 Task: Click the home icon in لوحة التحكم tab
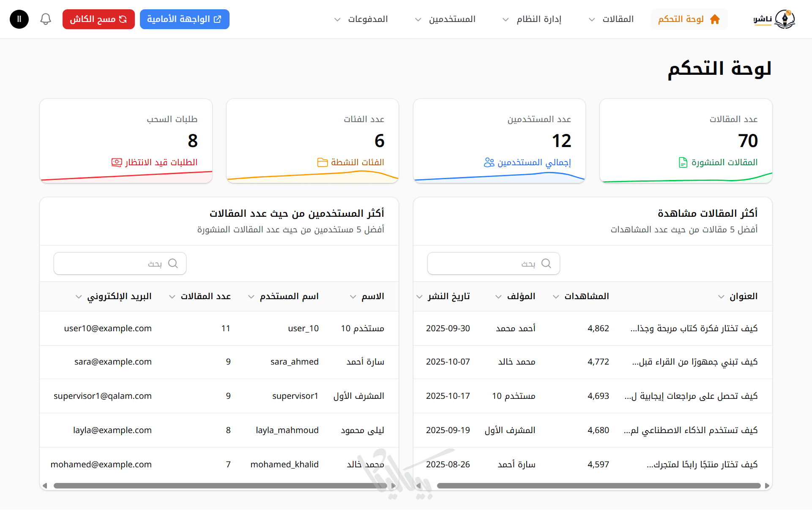tap(715, 19)
